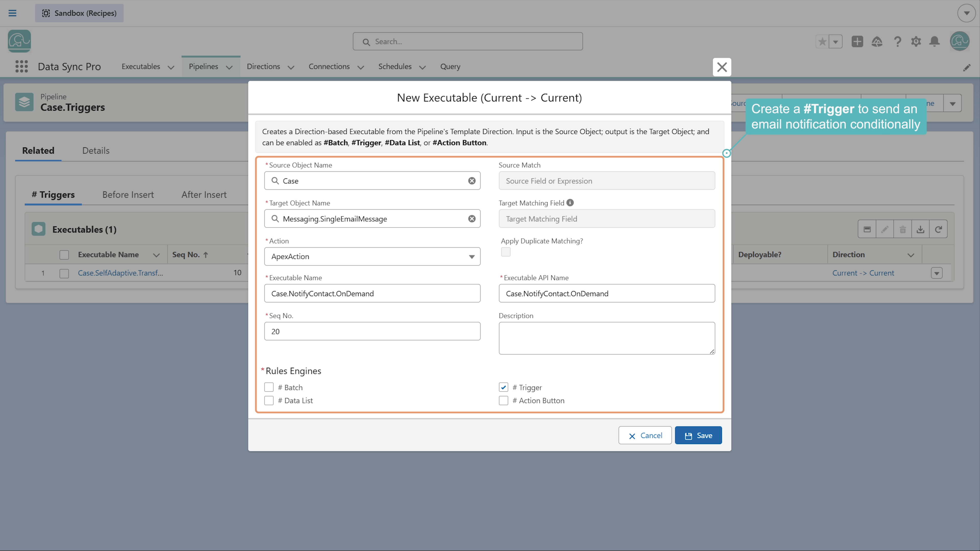Click the list view display icon in Executables

(x=867, y=229)
